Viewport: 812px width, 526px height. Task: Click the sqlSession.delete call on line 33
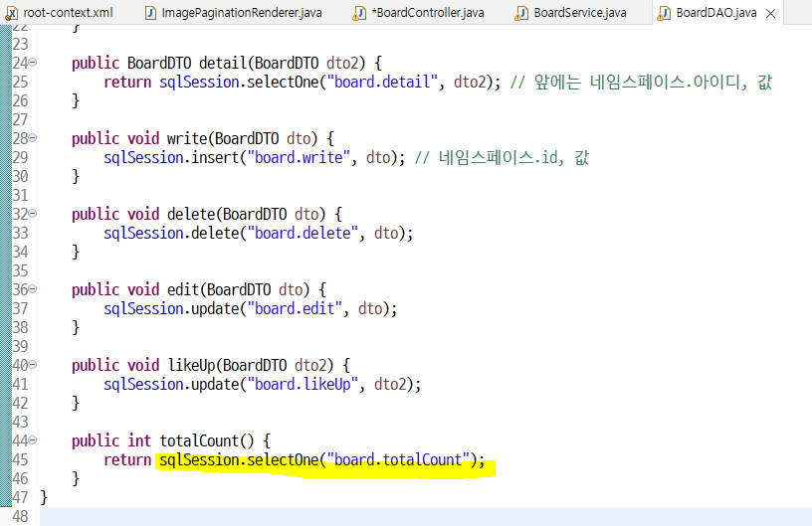click(171, 233)
